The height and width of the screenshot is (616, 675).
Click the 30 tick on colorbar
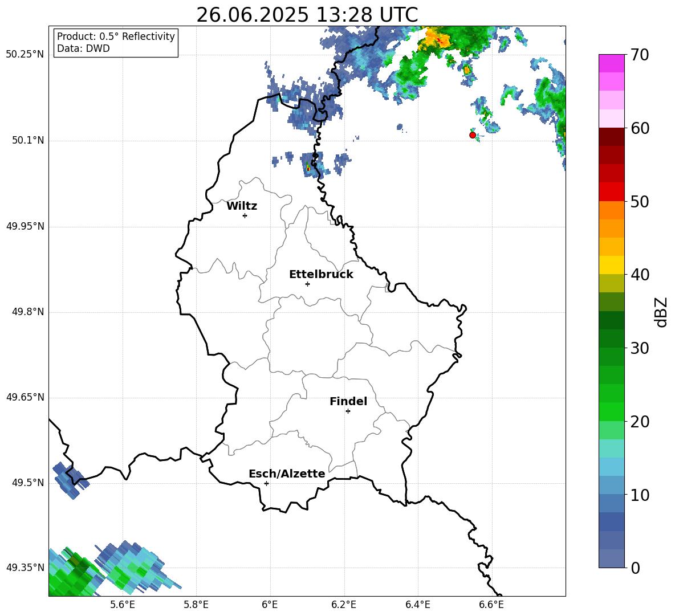640,348
